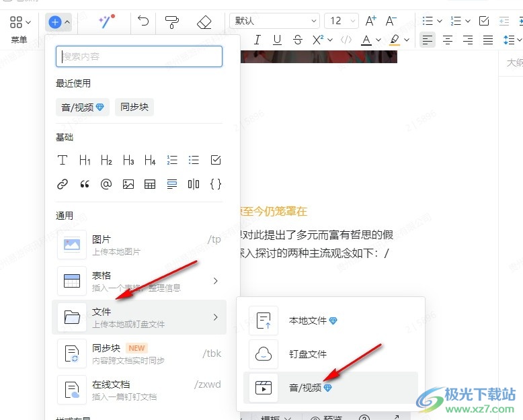Open the 默认 font dropdown

point(274,21)
